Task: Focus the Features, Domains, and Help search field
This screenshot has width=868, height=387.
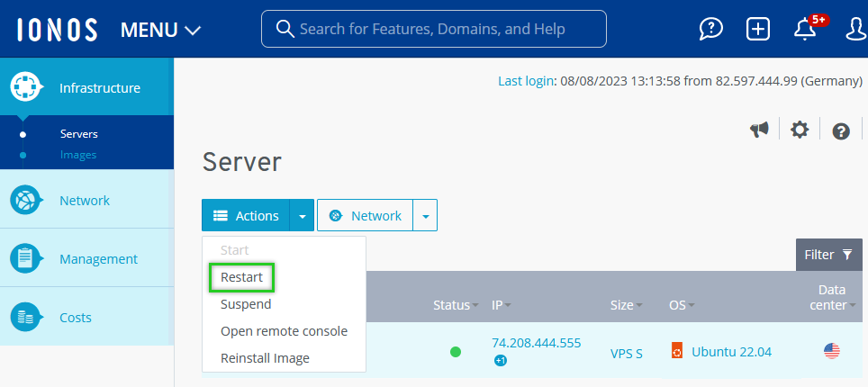Action: click(434, 29)
